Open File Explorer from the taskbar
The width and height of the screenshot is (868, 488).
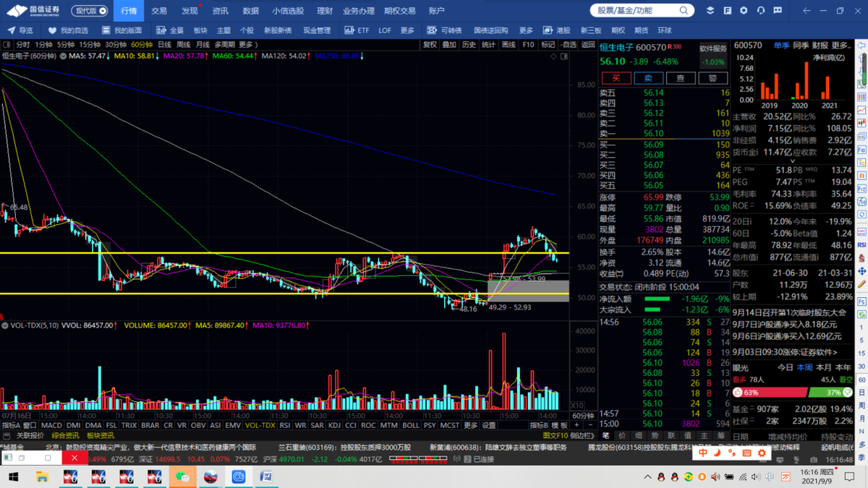(x=42, y=477)
